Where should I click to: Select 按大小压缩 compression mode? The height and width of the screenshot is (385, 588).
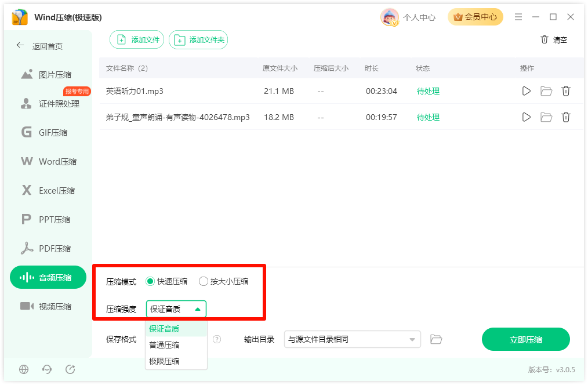223,282
